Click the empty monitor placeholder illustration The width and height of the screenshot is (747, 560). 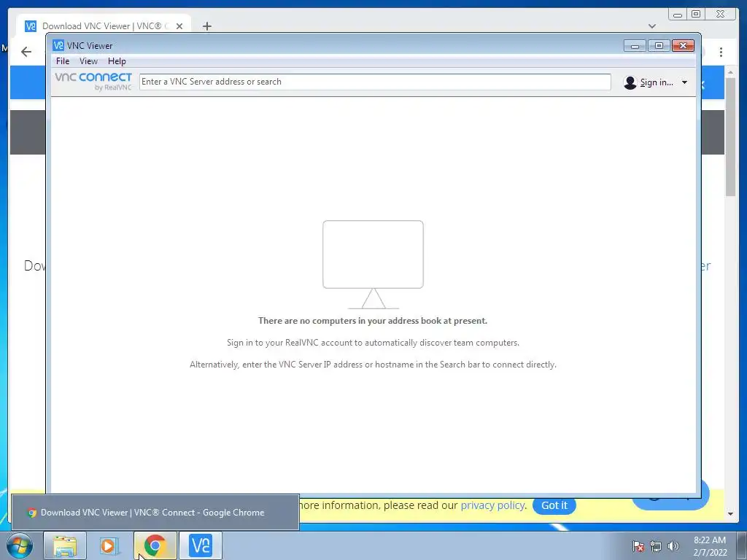tap(373, 264)
